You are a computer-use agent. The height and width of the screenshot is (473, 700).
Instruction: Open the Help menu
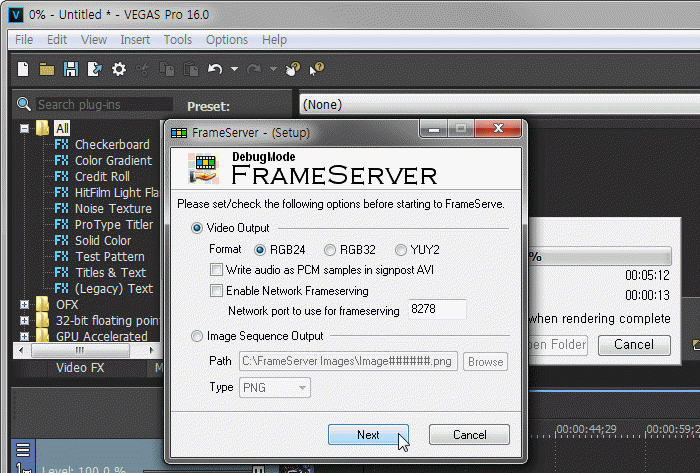[274, 40]
